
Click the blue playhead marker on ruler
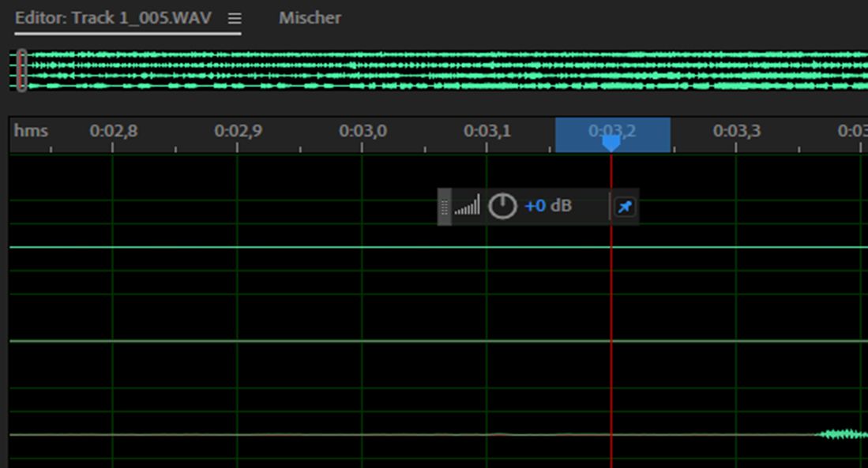point(611,144)
